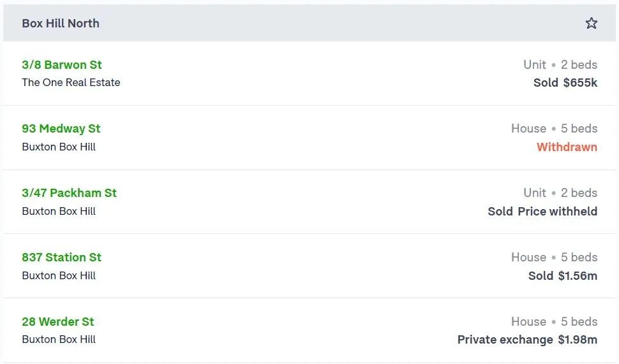Click the Sold $1.56m result
The height and width of the screenshot is (364, 619).
click(x=563, y=275)
